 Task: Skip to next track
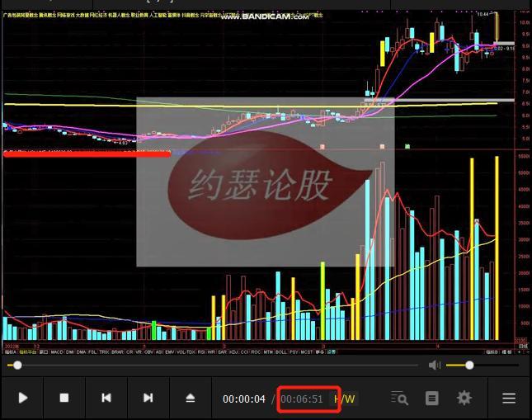148,398
